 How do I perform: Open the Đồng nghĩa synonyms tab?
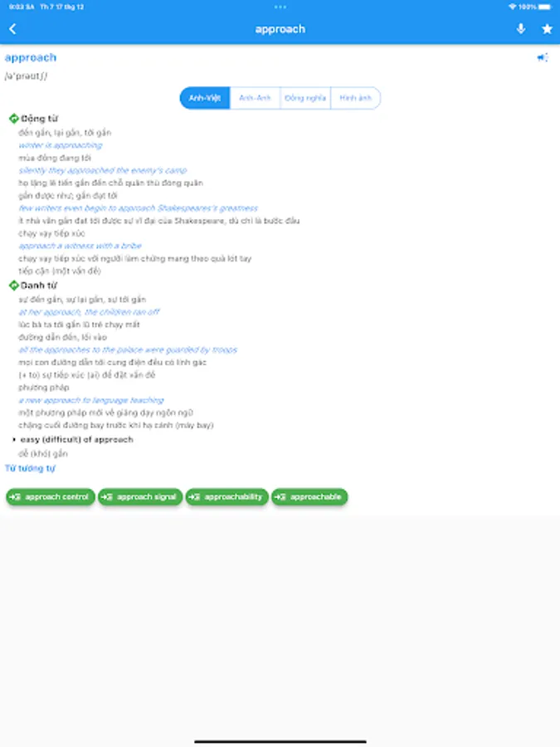[305, 98]
